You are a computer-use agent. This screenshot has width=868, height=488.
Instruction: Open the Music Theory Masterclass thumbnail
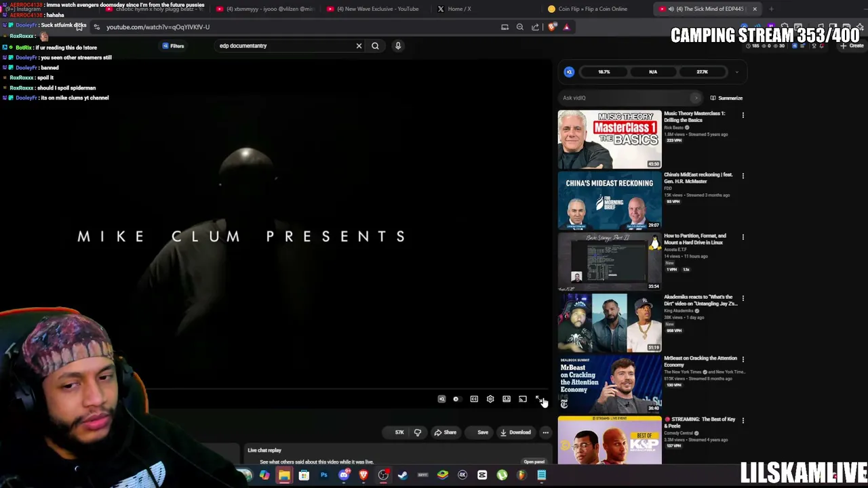pyautogui.click(x=610, y=140)
